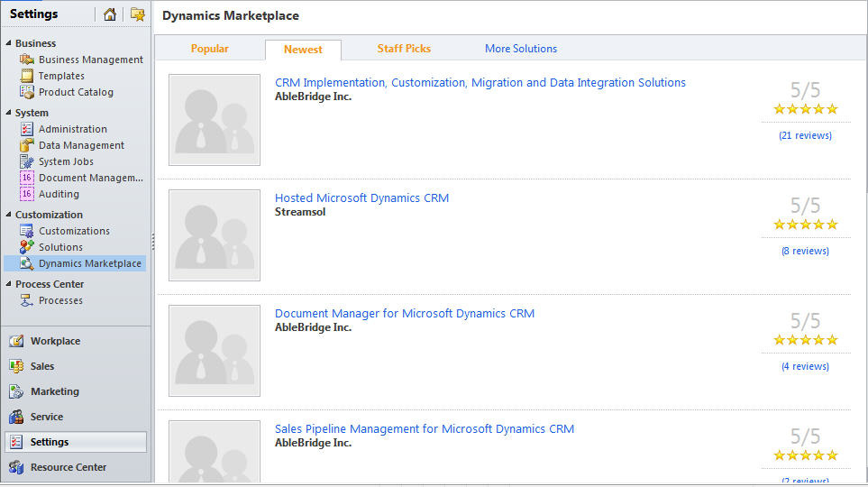Click the Product Catalog icon
Viewport: 868px width, 487px height.
27,92
